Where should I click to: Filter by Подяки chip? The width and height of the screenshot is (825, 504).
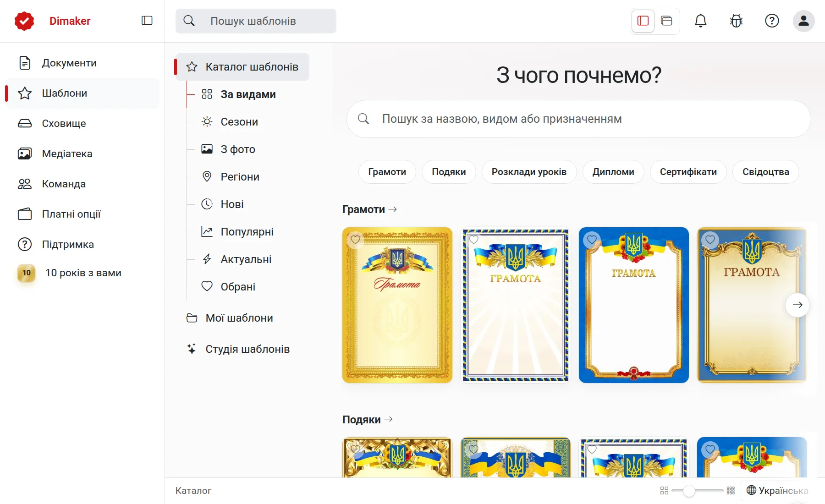pyautogui.click(x=449, y=172)
